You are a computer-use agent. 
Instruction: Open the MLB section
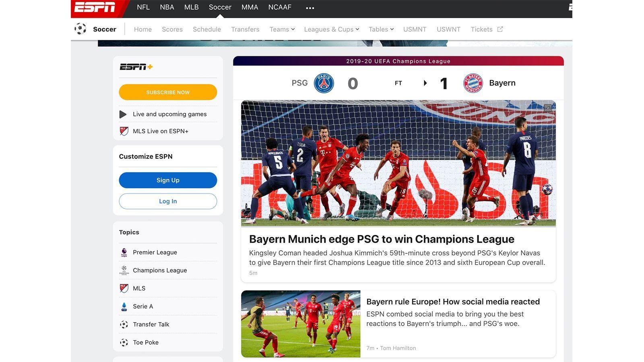coord(192,7)
